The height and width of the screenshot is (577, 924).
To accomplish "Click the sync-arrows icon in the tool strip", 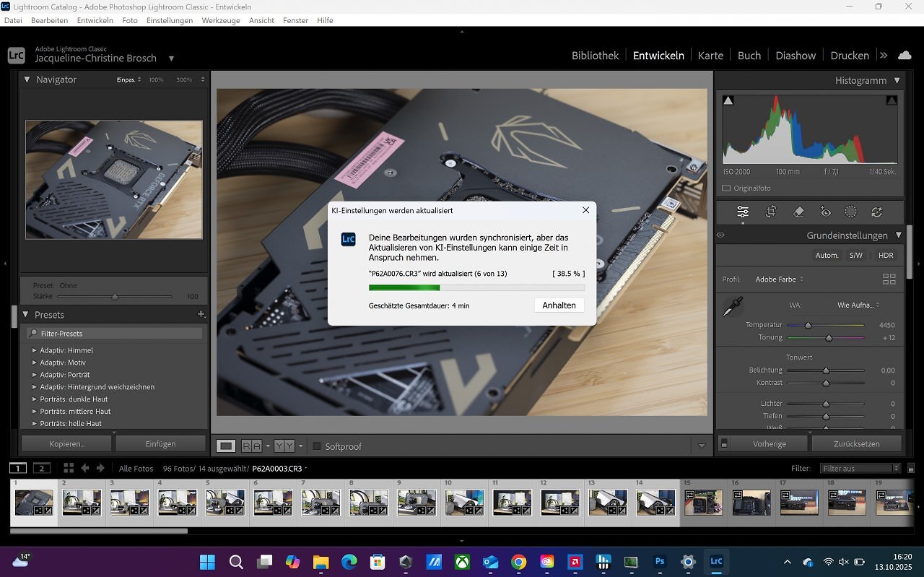I will click(x=877, y=212).
